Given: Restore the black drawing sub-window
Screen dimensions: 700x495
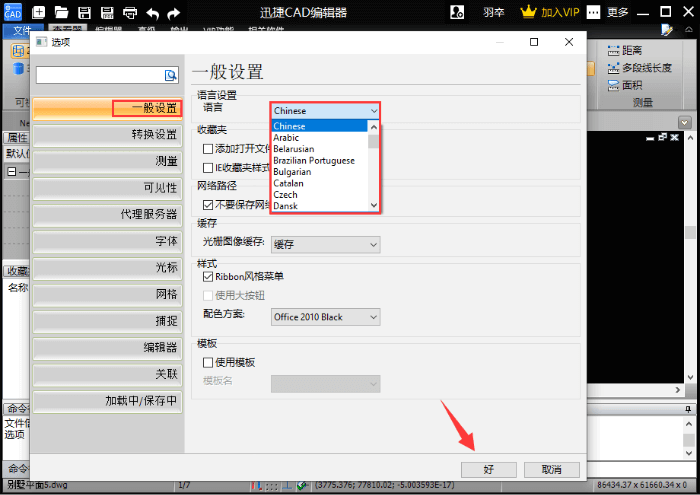Looking at the screenshot, I should [x=662, y=137].
